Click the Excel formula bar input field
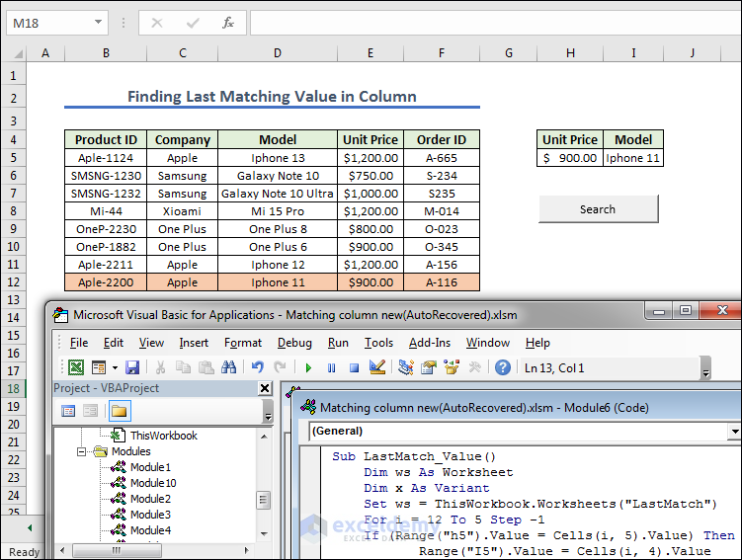This screenshot has width=742, height=560. click(x=494, y=22)
